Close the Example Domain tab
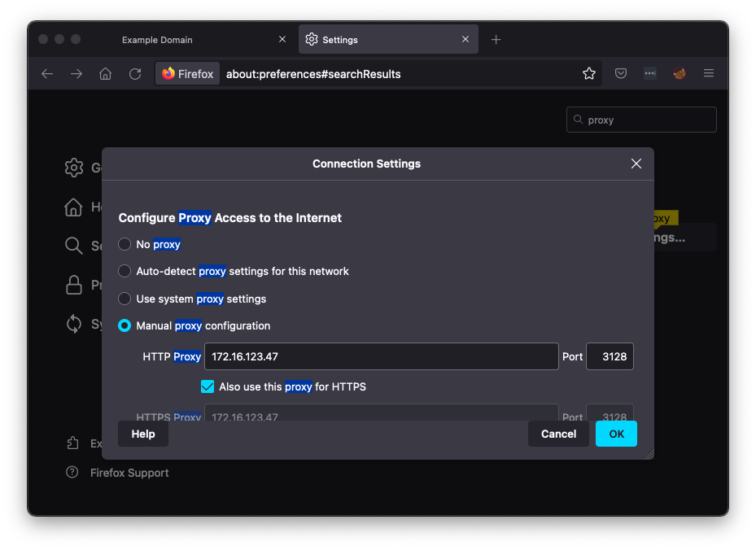 coord(282,40)
